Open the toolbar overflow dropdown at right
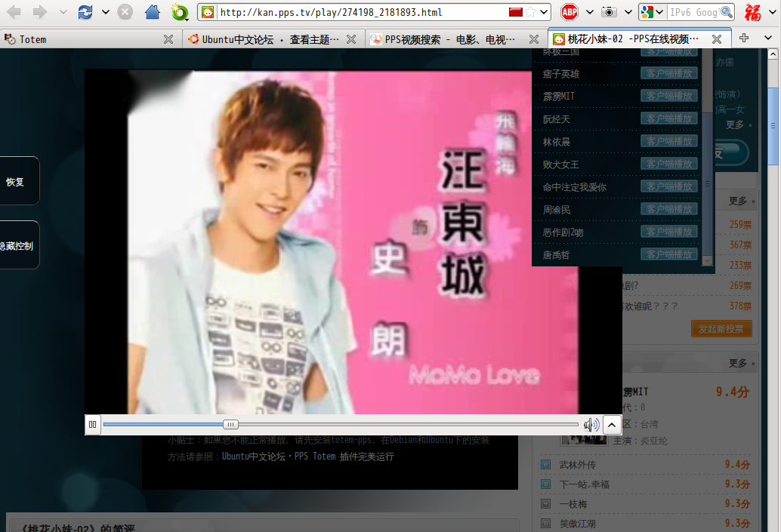 tap(773, 12)
